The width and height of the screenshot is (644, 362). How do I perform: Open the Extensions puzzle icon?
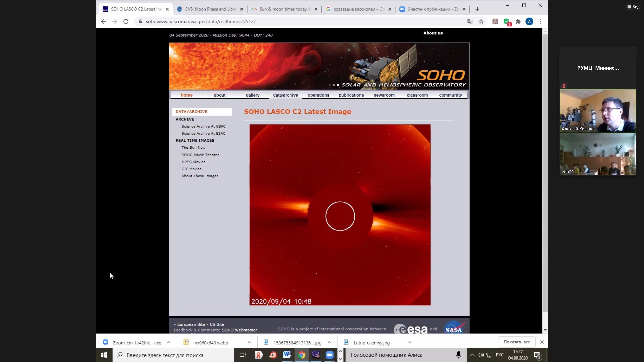click(518, 21)
